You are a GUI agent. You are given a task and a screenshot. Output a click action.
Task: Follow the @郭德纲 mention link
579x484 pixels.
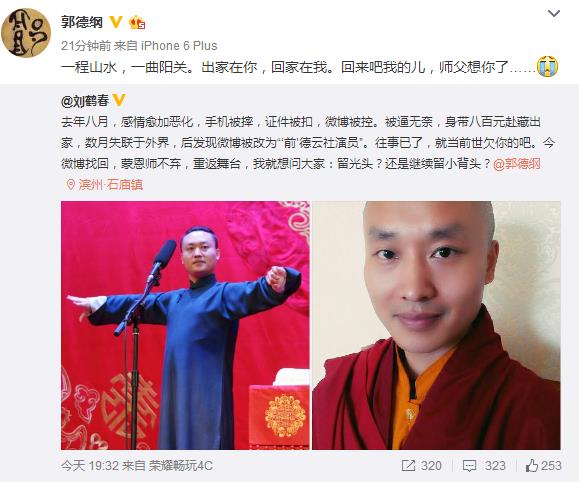(517, 164)
